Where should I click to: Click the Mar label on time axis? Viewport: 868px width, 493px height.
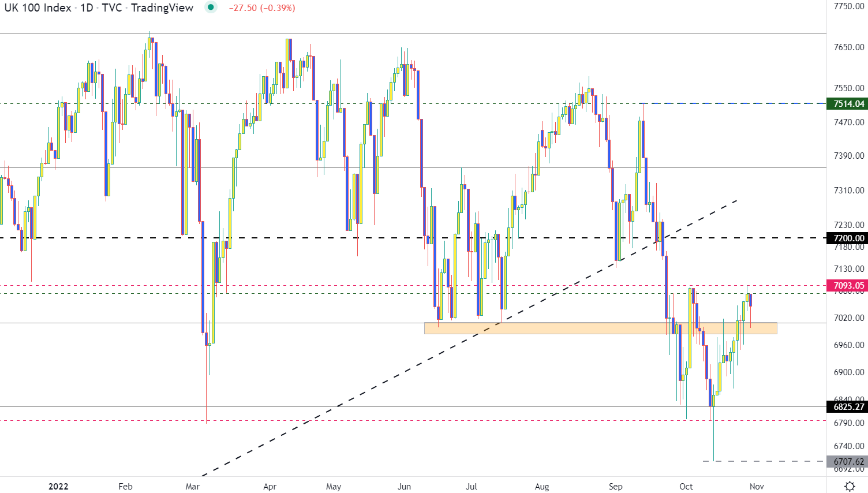[x=193, y=486]
